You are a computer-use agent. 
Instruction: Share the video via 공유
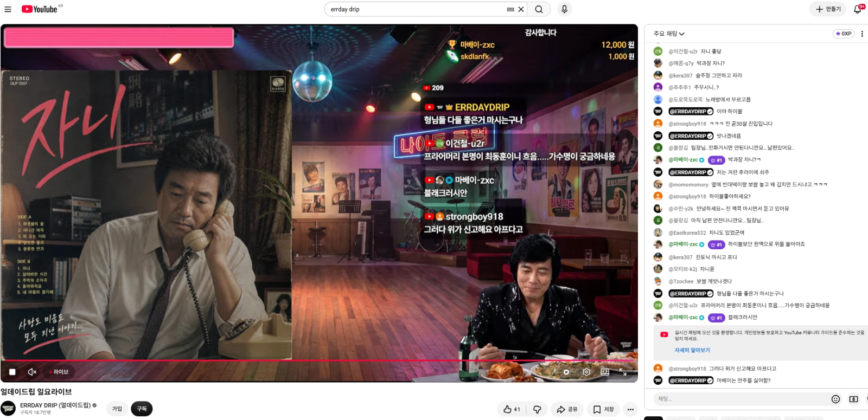(x=567, y=409)
